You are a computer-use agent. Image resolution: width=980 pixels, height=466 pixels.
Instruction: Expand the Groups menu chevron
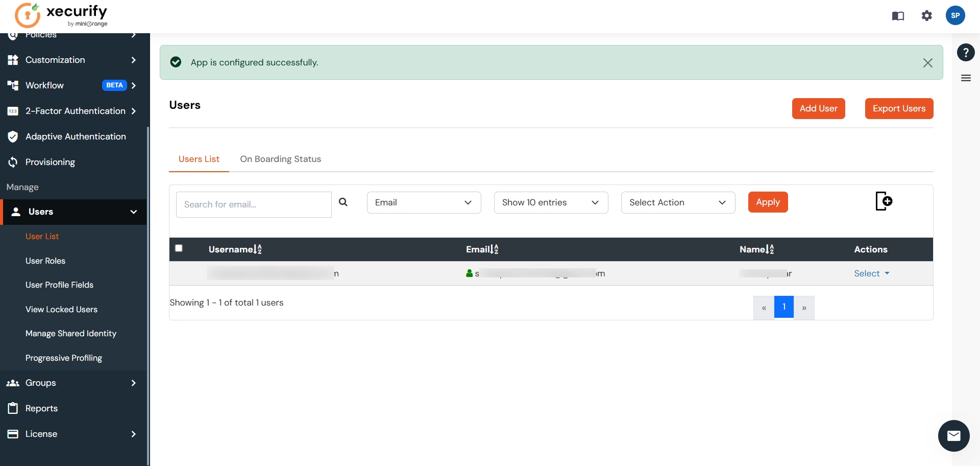coord(133,383)
